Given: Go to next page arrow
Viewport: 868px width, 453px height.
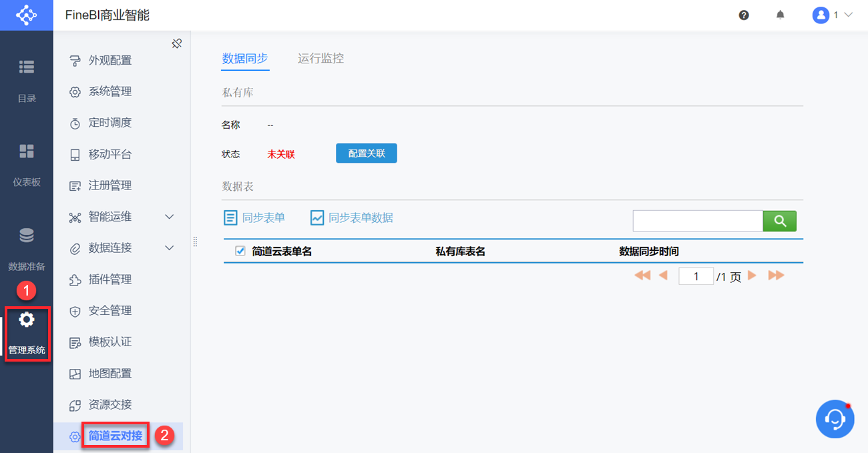Looking at the screenshot, I should click(752, 275).
